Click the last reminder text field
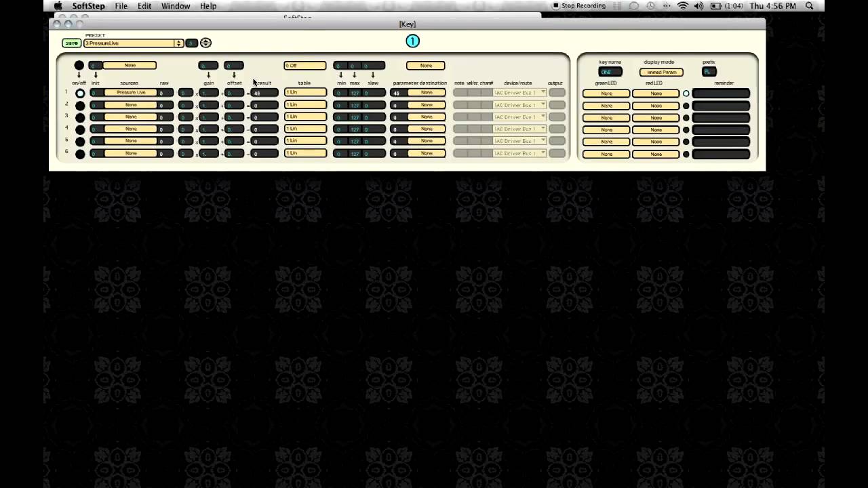This screenshot has height=488, width=868. click(721, 155)
